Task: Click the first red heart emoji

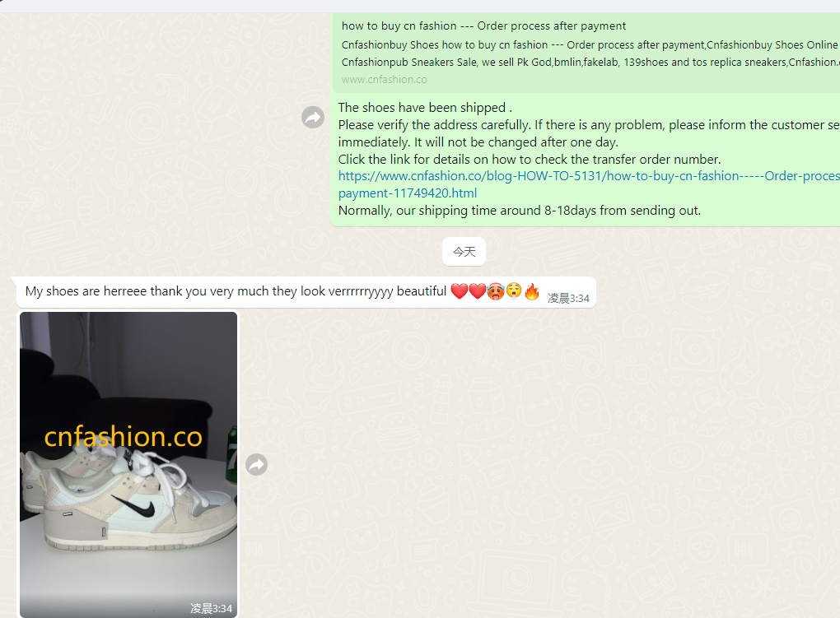Action: click(459, 291)
